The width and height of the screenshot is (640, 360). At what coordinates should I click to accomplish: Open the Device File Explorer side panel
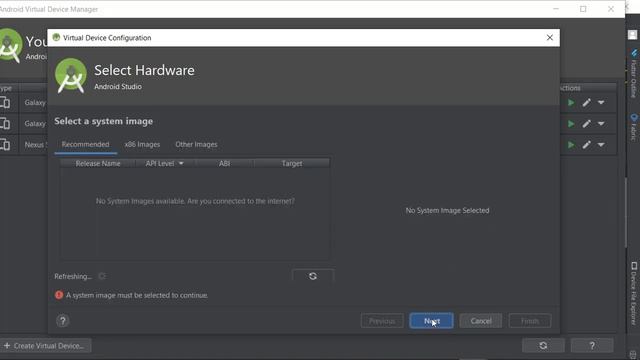(x=633, y=293)
